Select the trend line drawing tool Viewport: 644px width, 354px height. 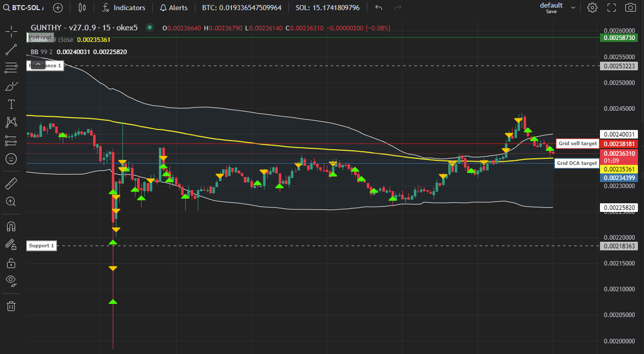pyautogui.click(x=11, y=50)
